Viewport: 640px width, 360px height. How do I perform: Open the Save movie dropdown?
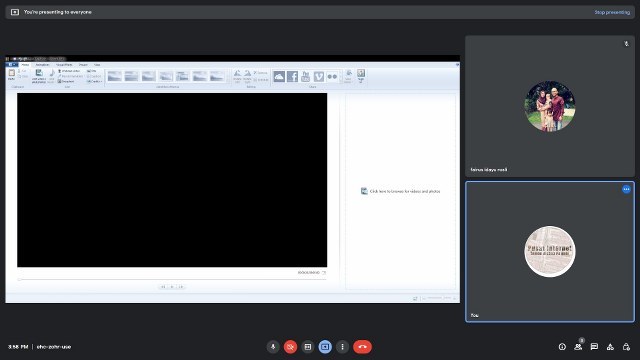pyautogui.click(x=348, y=76)
